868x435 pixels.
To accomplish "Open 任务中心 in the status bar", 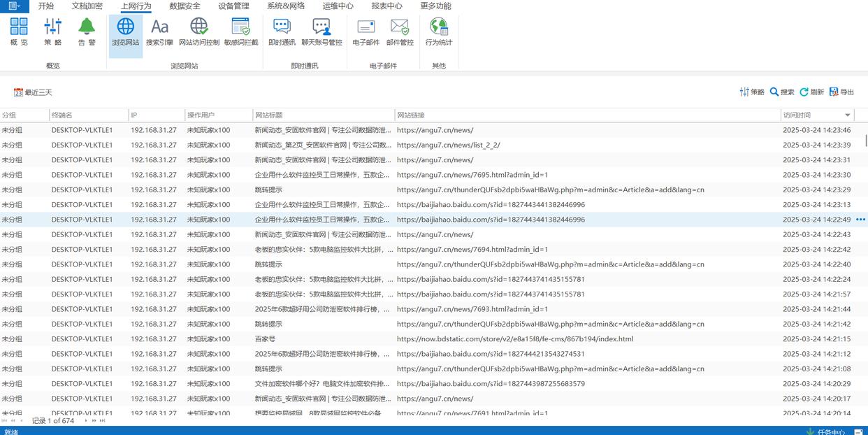I will pyautogui.click(x=830, y=432).
